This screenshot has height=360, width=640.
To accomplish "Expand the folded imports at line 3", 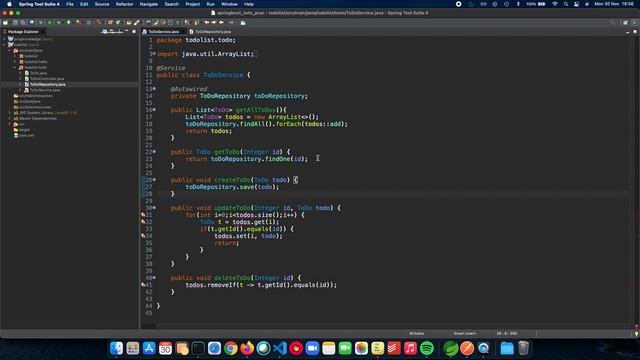I will (x=154, y=53).
